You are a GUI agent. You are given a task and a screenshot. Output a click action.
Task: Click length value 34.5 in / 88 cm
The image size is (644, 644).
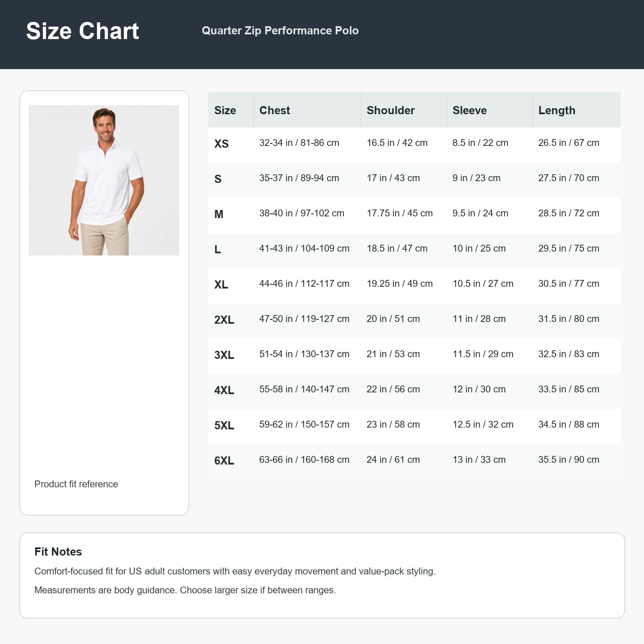569,424
